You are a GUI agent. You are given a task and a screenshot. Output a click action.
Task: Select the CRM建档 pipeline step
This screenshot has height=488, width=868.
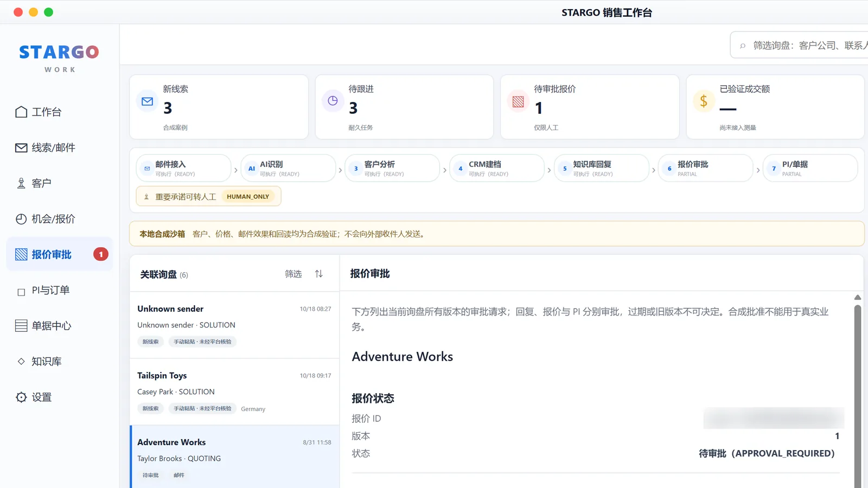pos(497,168)
